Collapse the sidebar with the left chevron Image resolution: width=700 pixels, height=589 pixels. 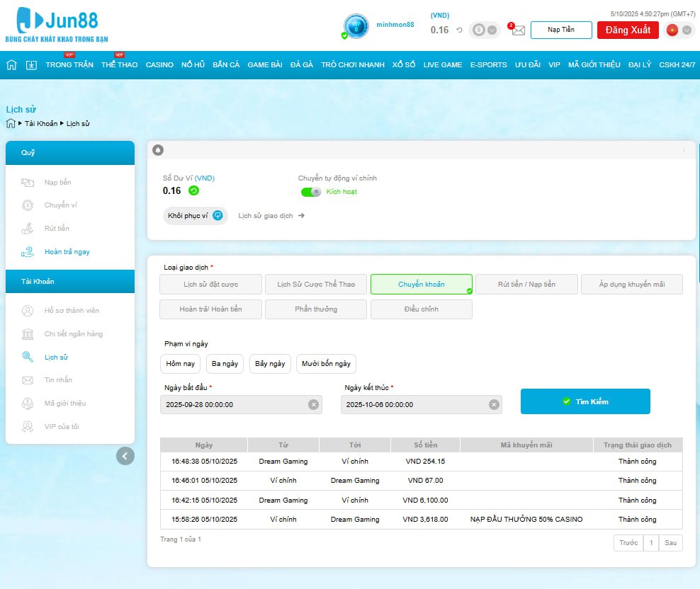pos(125,456)
